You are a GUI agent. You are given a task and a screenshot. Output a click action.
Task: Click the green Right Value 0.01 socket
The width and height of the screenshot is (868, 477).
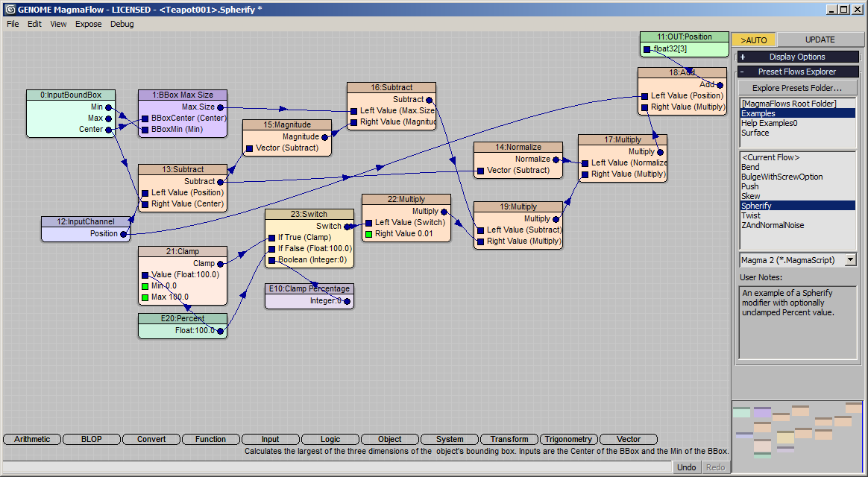[368, 234]
